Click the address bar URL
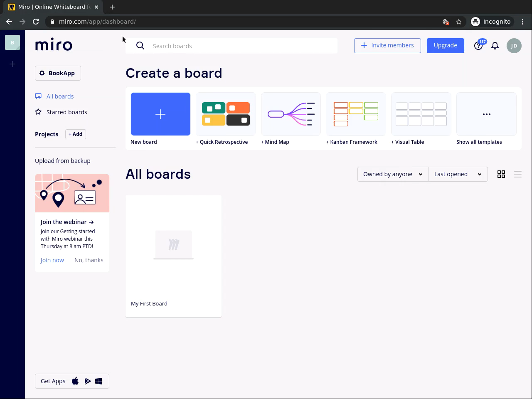The height and width of the screenshot is (399, 532). click(97, 22)
